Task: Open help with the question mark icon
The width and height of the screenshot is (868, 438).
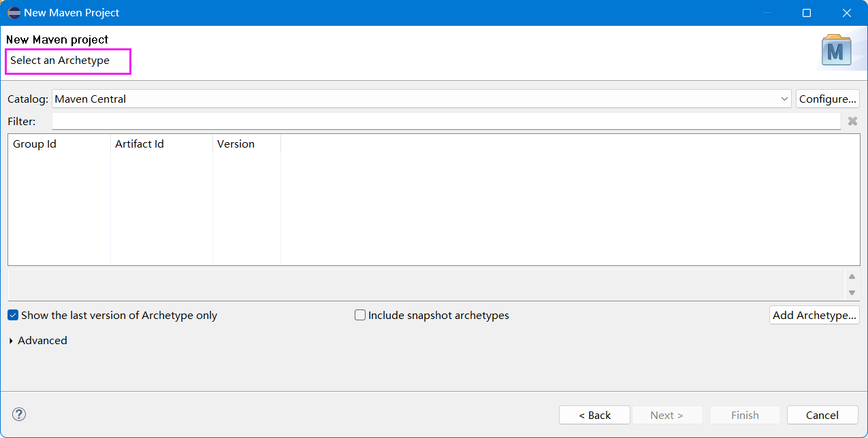Action: [x=19, y=414]
